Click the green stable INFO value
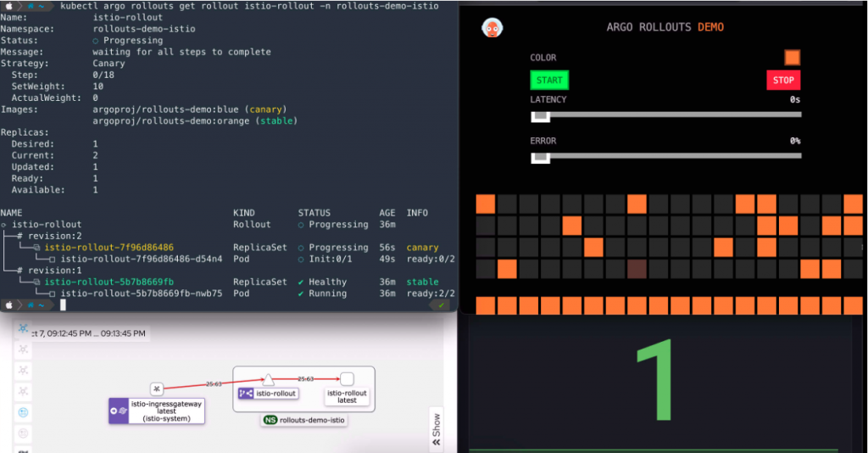 pos(422,282)
